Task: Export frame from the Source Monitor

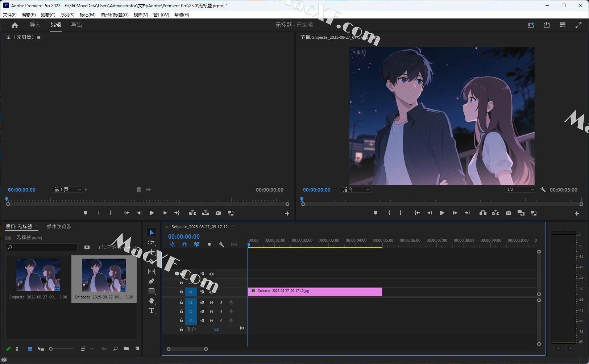Action: (x=218, y=213)
